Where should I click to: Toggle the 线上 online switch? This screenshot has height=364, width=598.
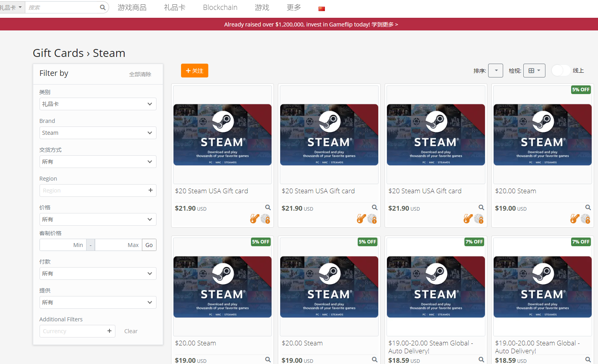click(x=560, y=71)
